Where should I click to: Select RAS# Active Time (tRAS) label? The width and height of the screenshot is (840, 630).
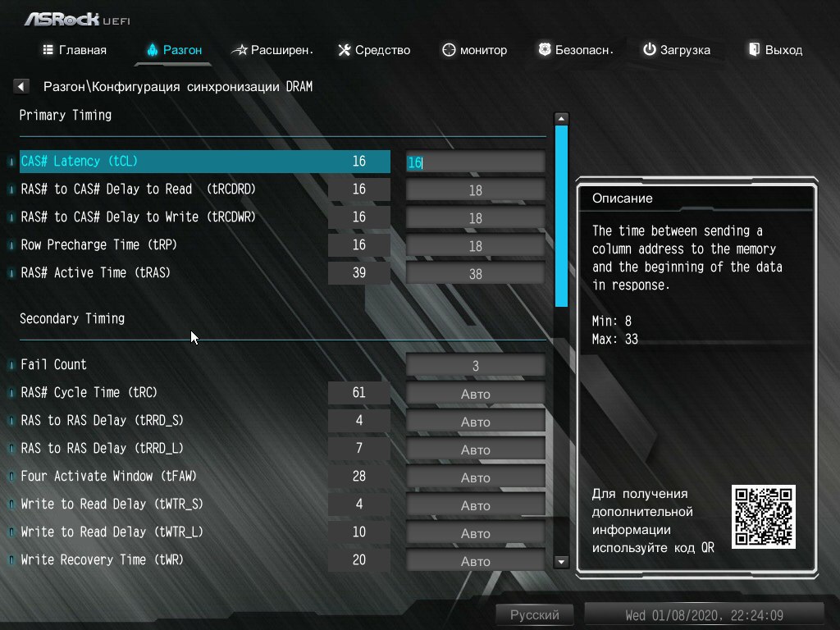click(x=95, y=272)
